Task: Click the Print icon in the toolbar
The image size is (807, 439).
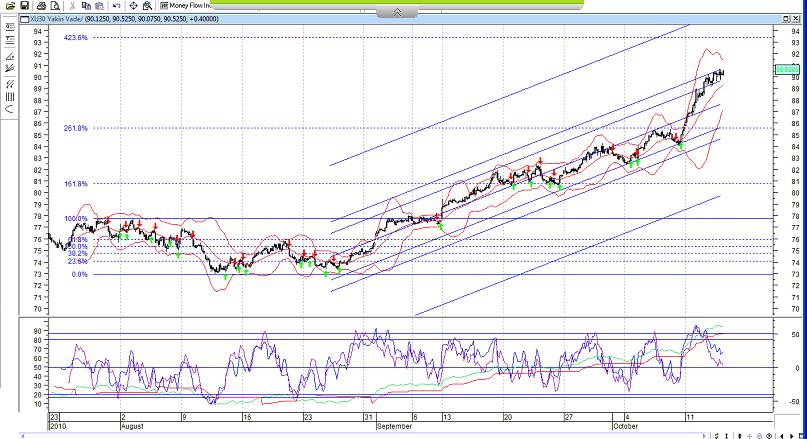Action: coord(39,6)
